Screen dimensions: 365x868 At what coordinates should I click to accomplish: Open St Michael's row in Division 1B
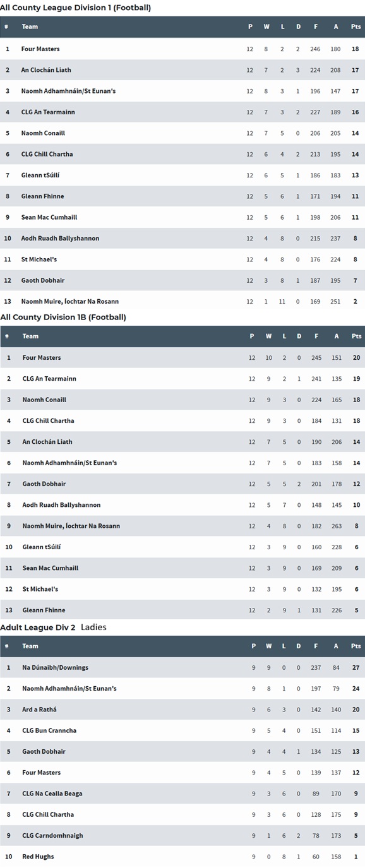[x=182, y=589]
